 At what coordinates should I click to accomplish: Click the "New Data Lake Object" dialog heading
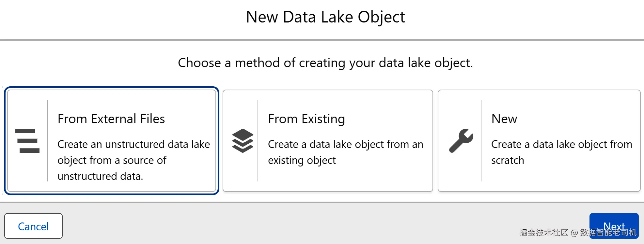[325, 17]
